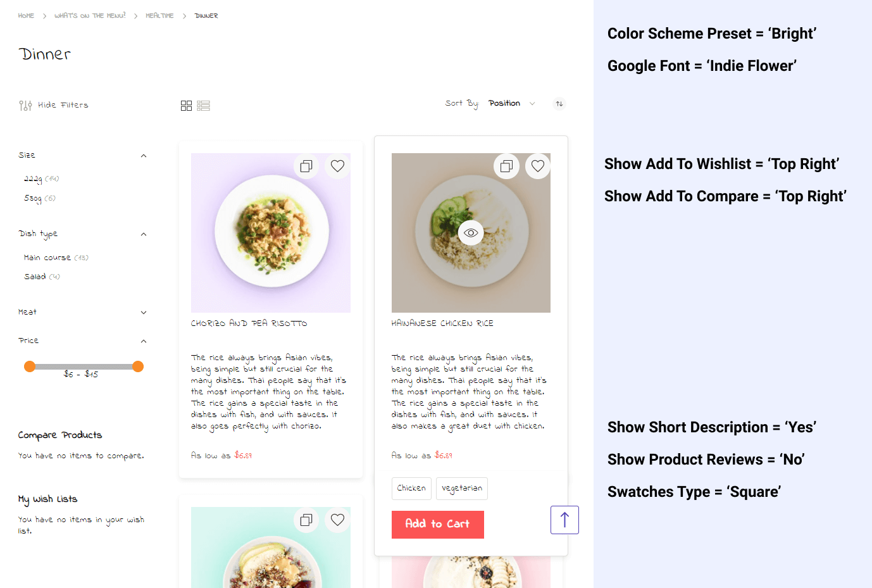Go to Home breadcrumb link
Screen dimensions: 872x588
(x=26, y=16)
